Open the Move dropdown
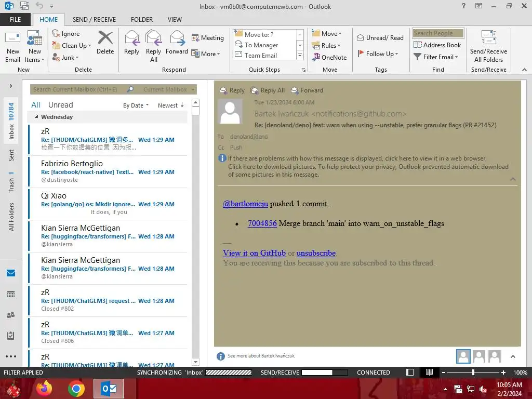532x399 pixels. 327,34
